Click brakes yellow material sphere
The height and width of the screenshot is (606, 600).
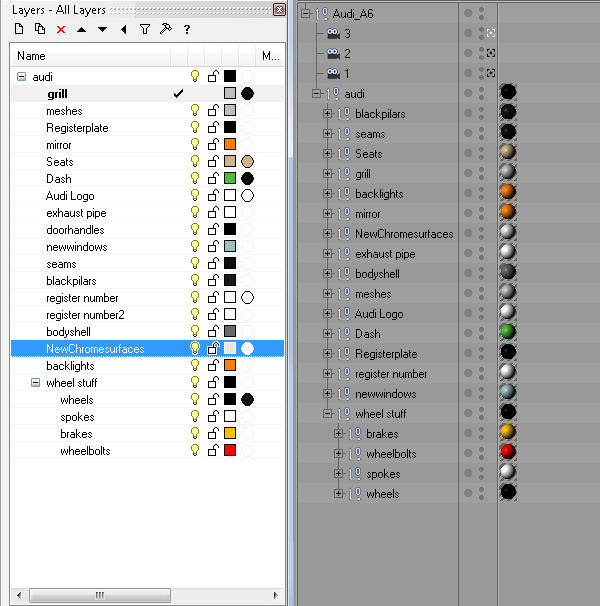coord(508,432)
